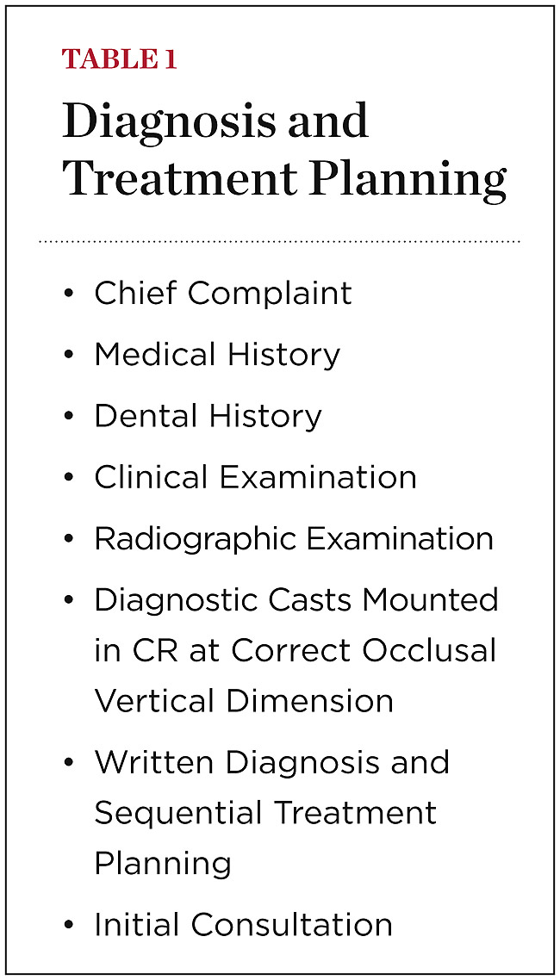560x980 pixels.
Task: Click the Diagnostic Casts Mounted text line
Action: (296, 599)
